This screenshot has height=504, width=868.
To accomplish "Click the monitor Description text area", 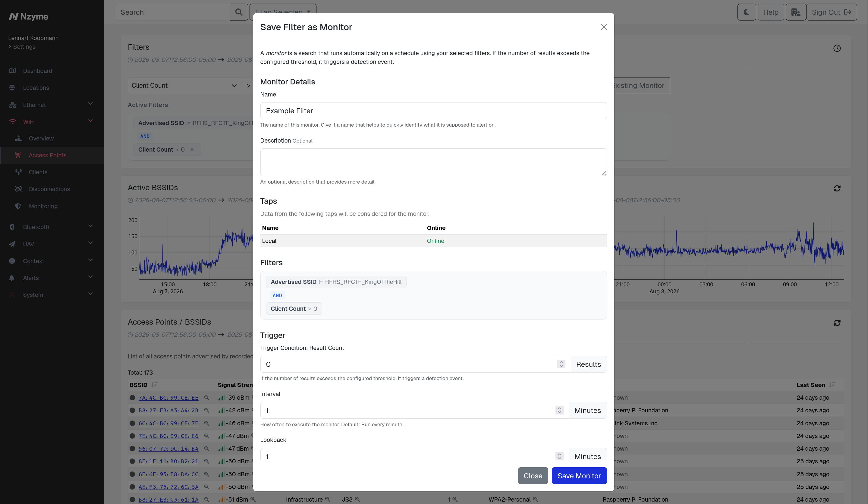I will click(433, 162).
